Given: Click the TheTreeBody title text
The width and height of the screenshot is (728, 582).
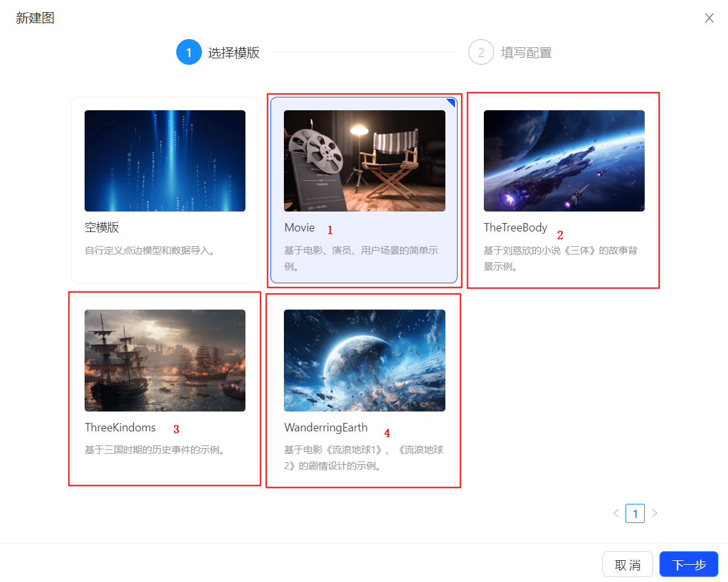Looking at the screenshot, I should click(515, 228).
